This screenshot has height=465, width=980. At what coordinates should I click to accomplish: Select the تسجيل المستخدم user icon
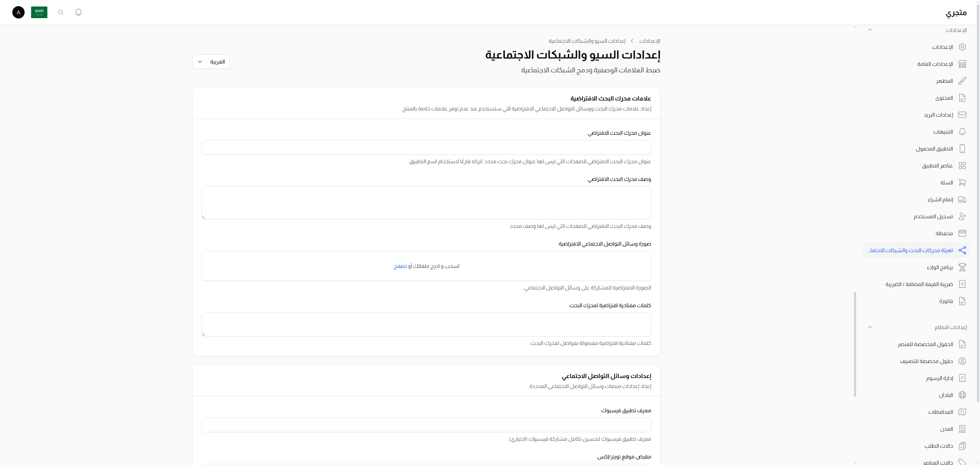pyautogui.click(x=963, y=216)
